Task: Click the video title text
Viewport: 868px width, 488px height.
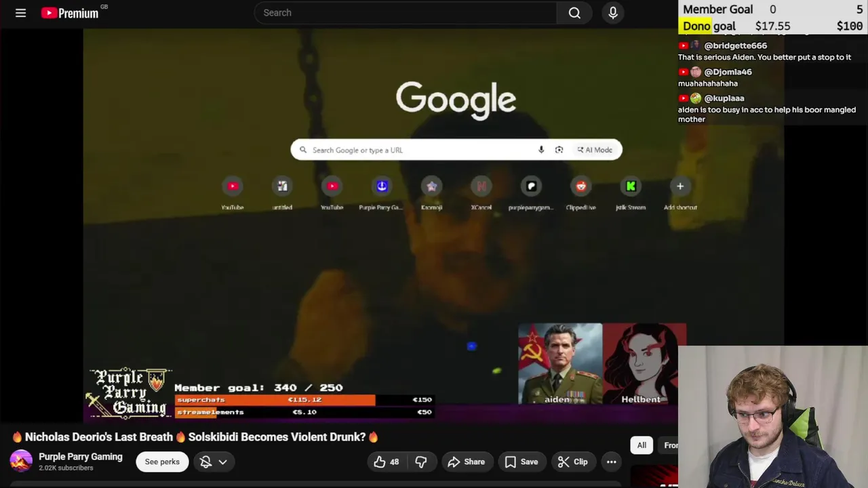Action: [x=195, y=437]
